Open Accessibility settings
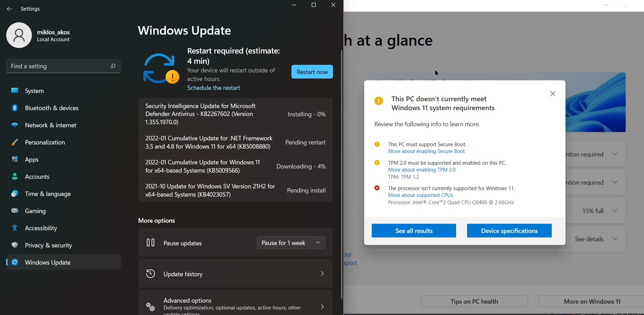Screen dimensions: 644x315 63,228
